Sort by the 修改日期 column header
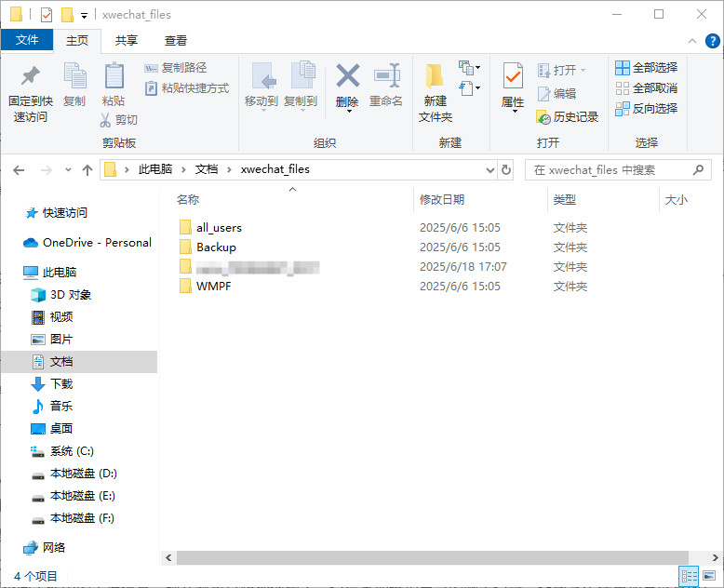Image resolution: width=724 pixels, height=588 pixels. (x=442, y=200)
